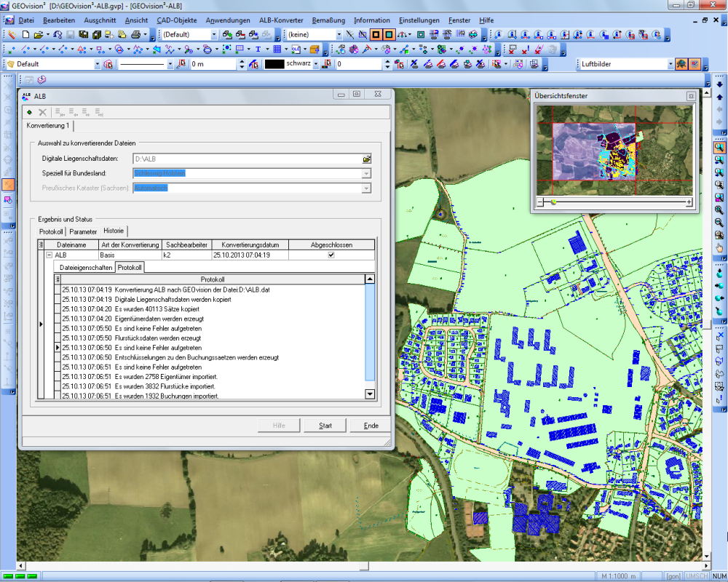Select the blue grid tool icon

[x=277, y=49]
